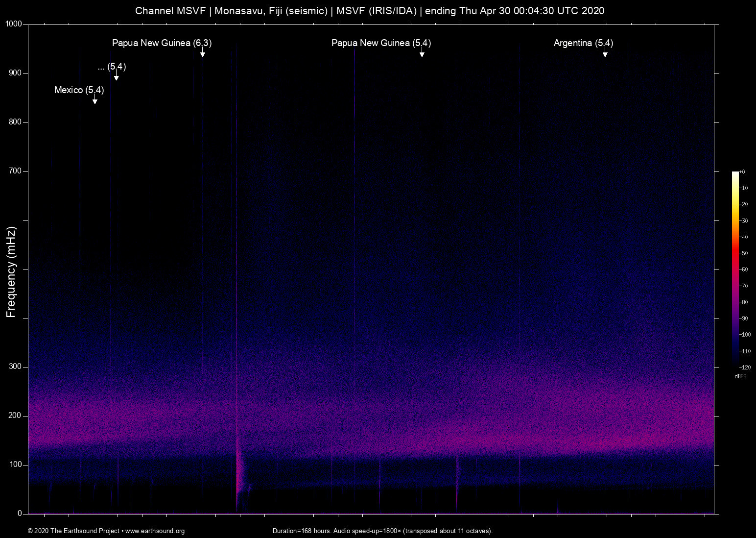Click the '-30' color scale value

click(x=743, y=221)
